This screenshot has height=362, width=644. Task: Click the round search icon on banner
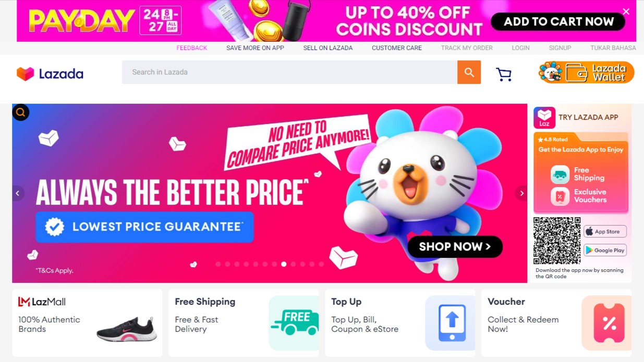pyautogui.click(x=21, y=112)
